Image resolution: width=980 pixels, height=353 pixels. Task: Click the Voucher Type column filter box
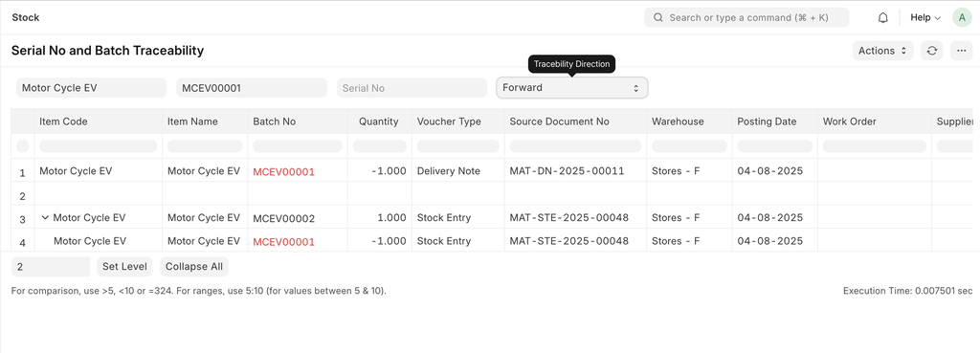[457, 146]
